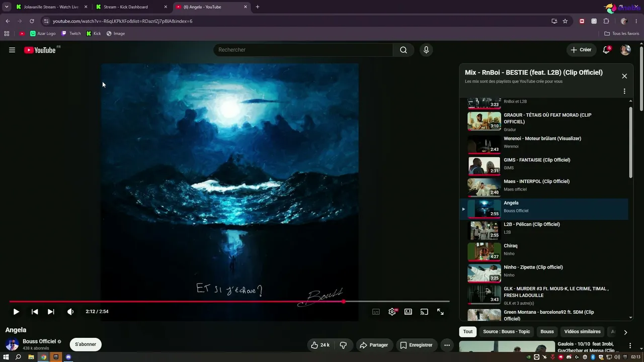Open a new browser tab
Viewport: 644px width, 362px height.
(258, 7)
